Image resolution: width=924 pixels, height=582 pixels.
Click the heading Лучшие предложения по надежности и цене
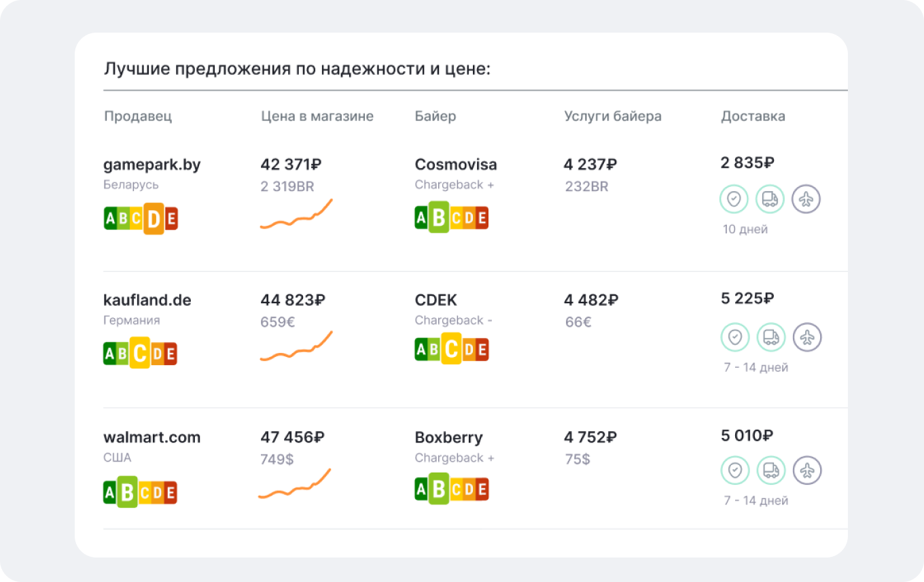297,69
